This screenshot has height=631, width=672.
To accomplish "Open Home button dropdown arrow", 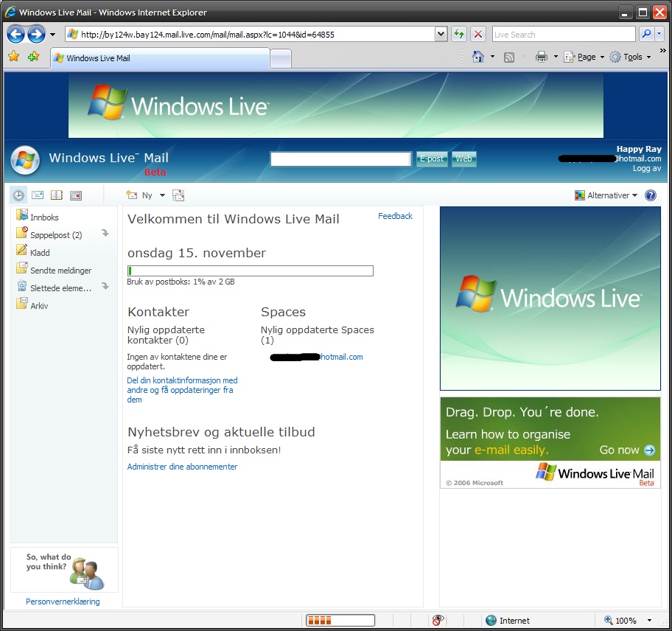I will [492, 57].
